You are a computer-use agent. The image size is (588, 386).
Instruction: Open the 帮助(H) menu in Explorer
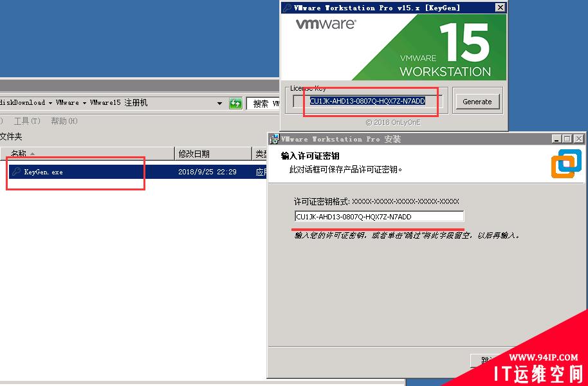pyautogui.click(x=64, y=121)
